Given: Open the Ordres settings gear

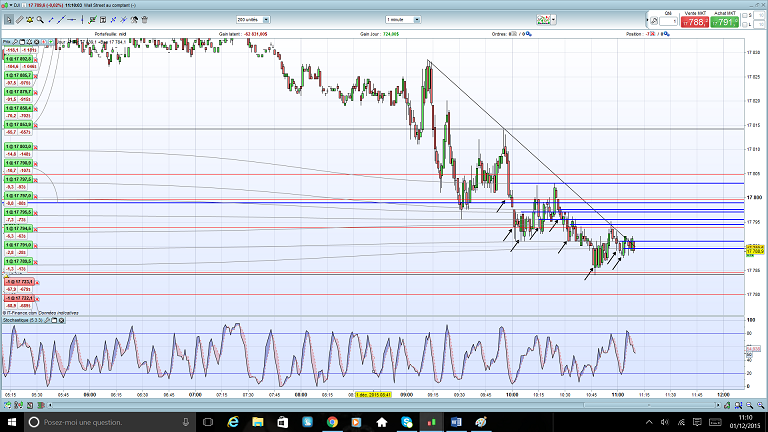Looking at the screenshot, I should point(528,34).
